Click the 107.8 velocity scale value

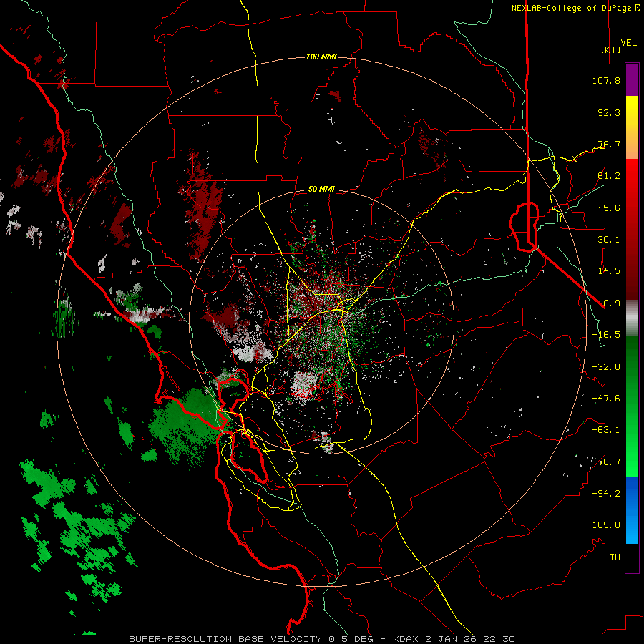click(606, 80)
